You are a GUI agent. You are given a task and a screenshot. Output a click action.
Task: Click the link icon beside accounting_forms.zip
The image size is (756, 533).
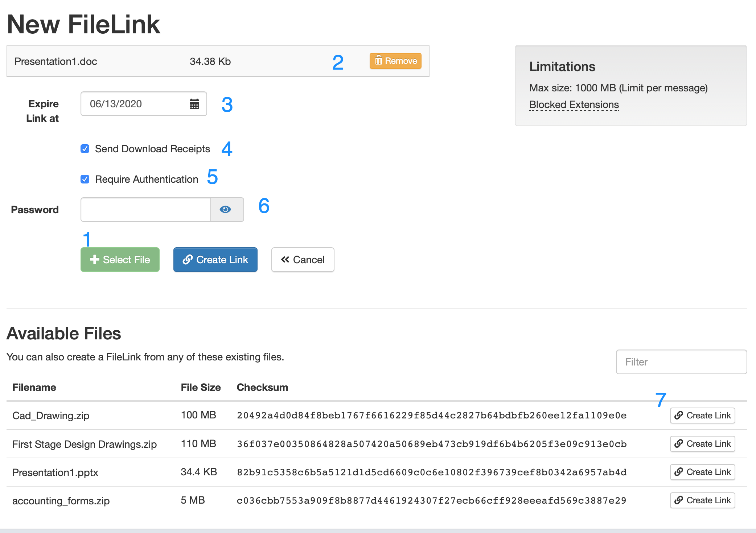[678, 500]
